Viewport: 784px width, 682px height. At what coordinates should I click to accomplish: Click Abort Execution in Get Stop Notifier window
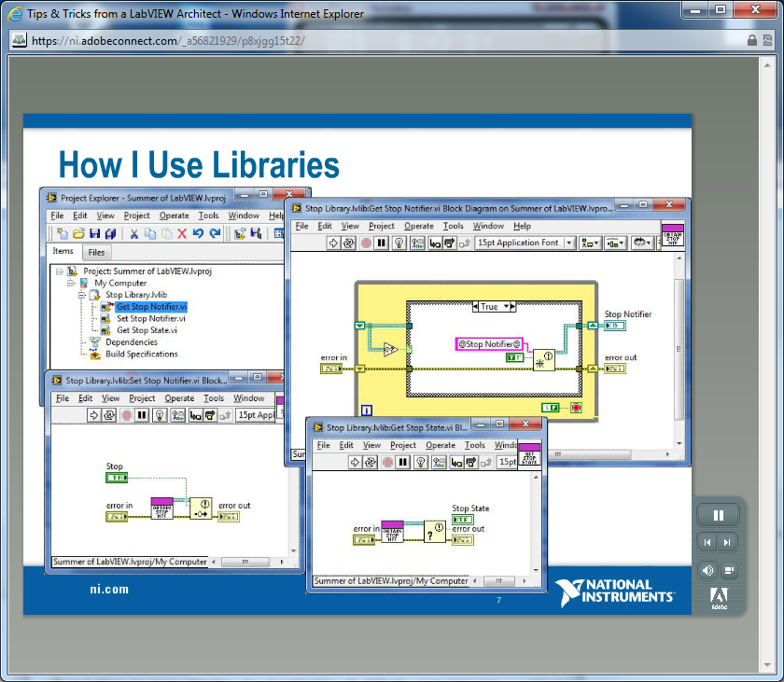point(367,243)
